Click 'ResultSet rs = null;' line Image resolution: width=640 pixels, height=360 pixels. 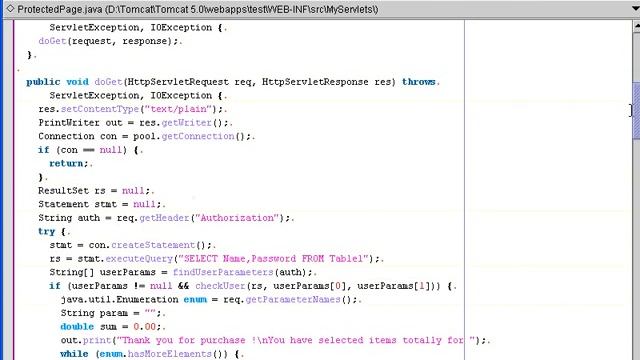(x=94, y=191)
